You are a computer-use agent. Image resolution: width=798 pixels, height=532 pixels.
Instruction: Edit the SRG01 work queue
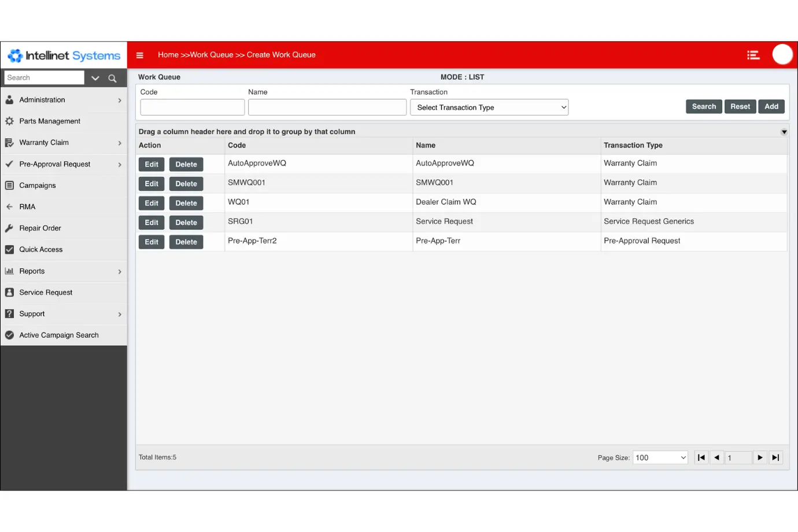pos(152,223)
